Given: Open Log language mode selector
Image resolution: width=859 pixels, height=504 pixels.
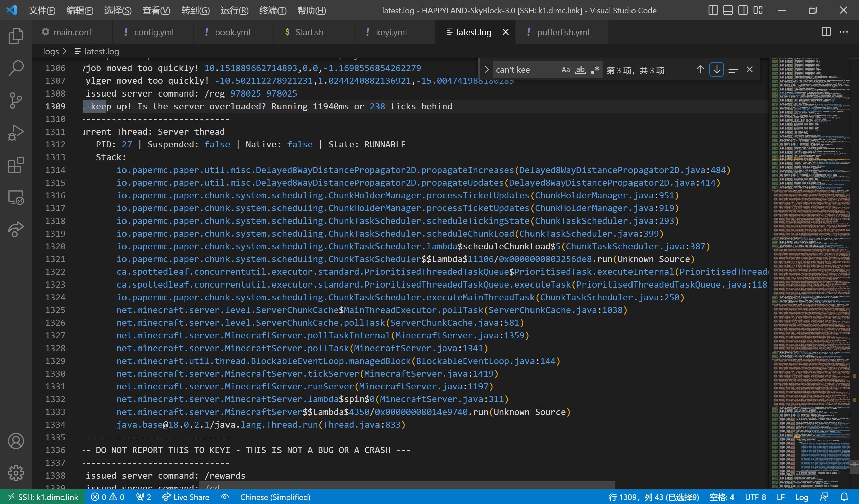Looking at the screenshot, I should coord(801,497).
